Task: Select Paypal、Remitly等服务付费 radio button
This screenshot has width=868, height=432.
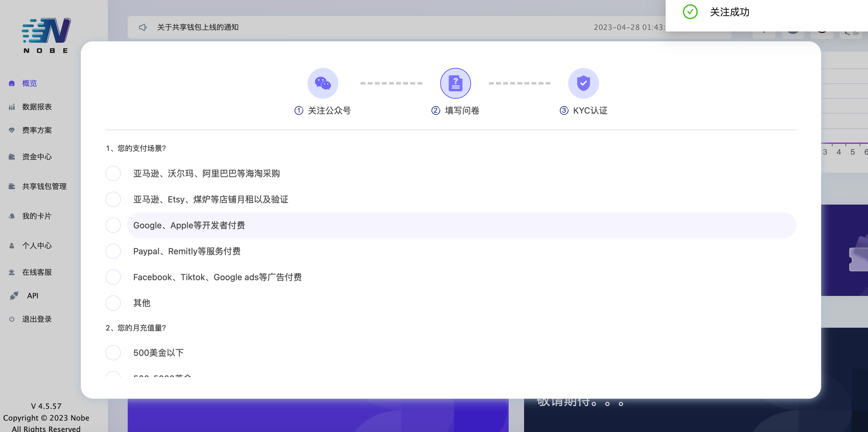Action: (x=113, y=251)
